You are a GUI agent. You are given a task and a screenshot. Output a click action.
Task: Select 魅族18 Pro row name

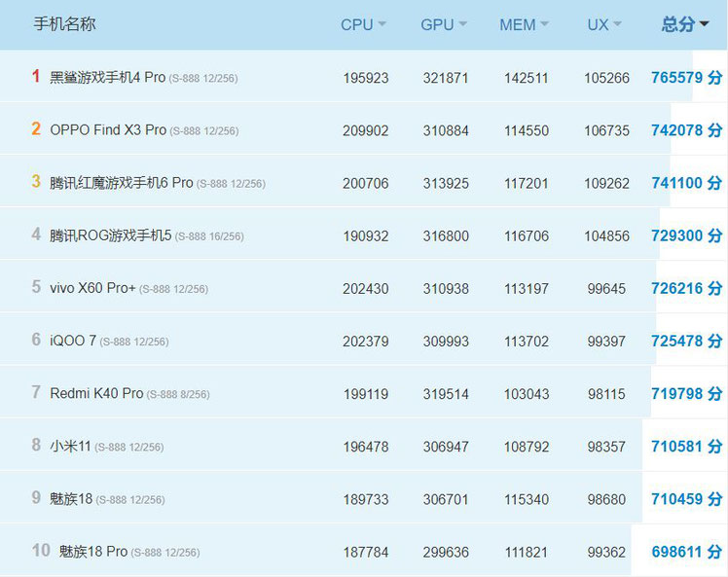[x=92, y=551]
